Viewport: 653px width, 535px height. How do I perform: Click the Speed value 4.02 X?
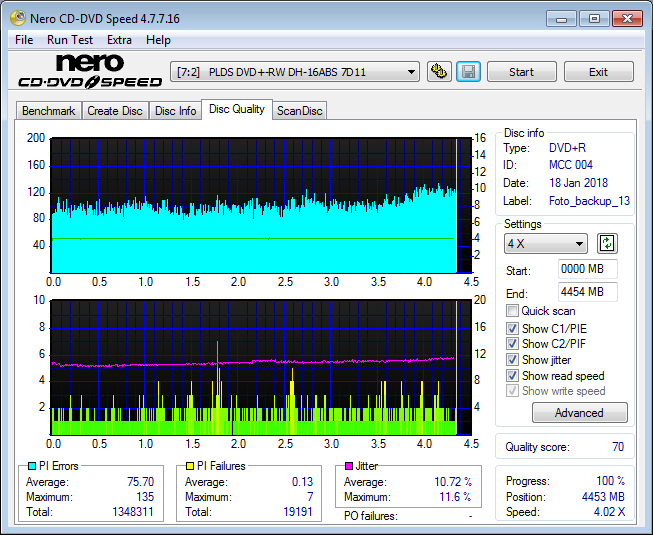(x=609, y=512)
